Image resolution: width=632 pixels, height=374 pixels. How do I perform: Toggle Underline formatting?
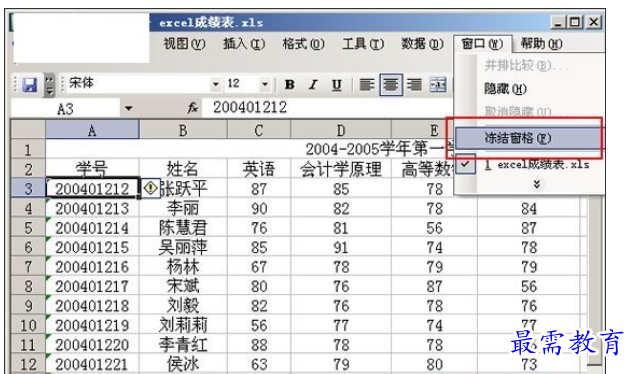337,85
